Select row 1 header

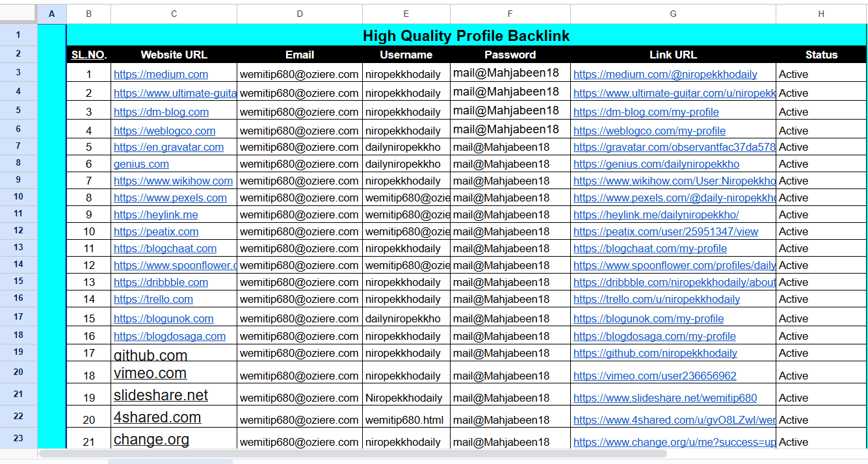pos(18,35)
